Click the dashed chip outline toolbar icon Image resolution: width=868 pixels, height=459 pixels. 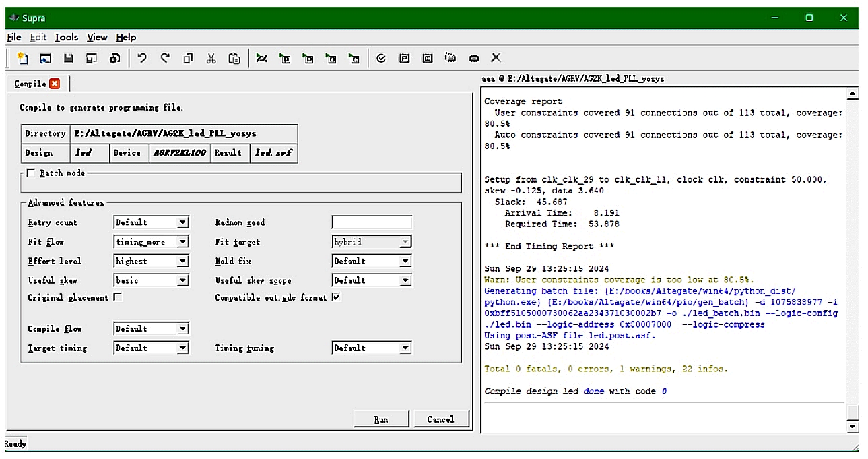tap(450, 59)
